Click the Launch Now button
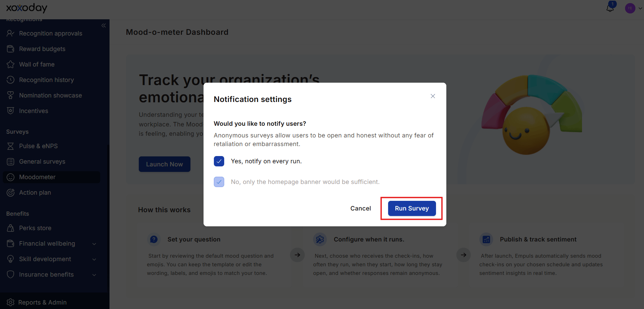 [165, 164]
